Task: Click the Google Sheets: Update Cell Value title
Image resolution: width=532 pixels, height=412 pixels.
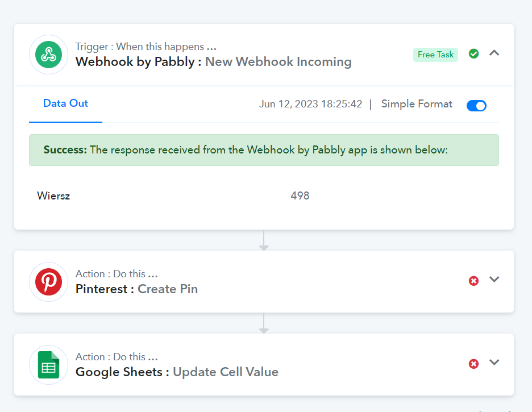Action: (x=177, y=372)
